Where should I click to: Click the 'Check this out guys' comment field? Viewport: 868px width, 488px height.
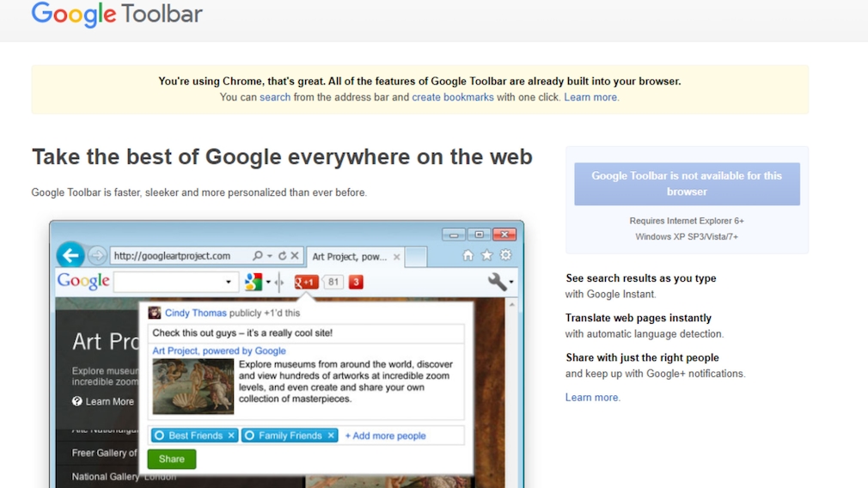pyautogui.click(x=306, y=333)
